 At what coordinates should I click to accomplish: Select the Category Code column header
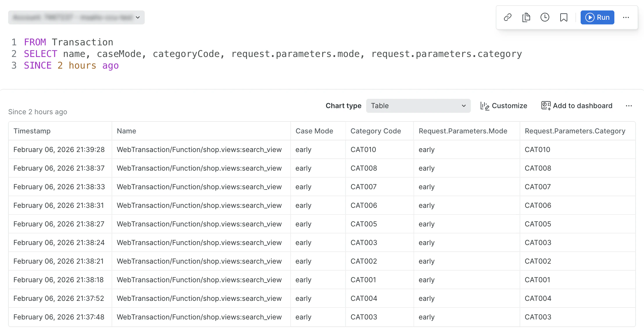(375, 131)
